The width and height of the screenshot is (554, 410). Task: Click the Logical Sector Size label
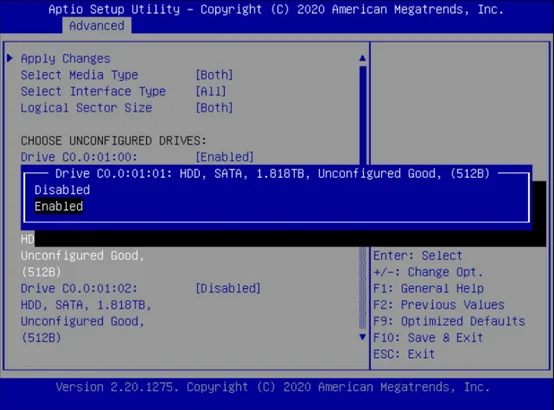click(x=87, y=108)
